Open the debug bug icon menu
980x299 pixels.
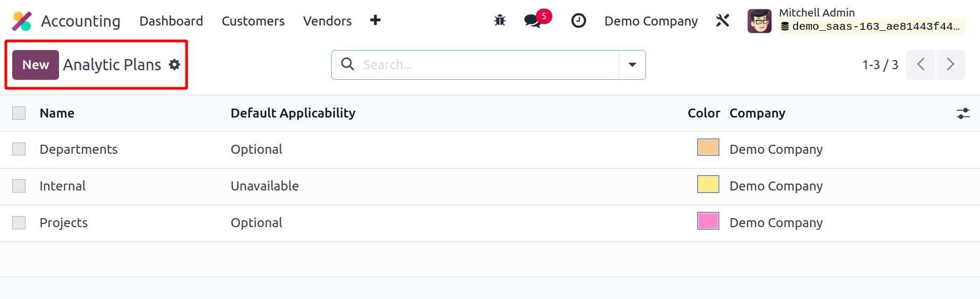[x=500, y=21]
